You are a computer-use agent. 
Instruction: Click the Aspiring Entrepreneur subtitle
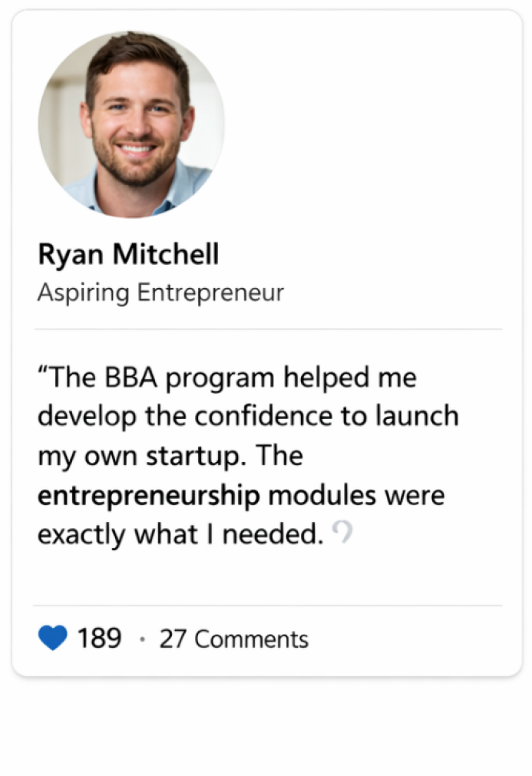(160, 292)
